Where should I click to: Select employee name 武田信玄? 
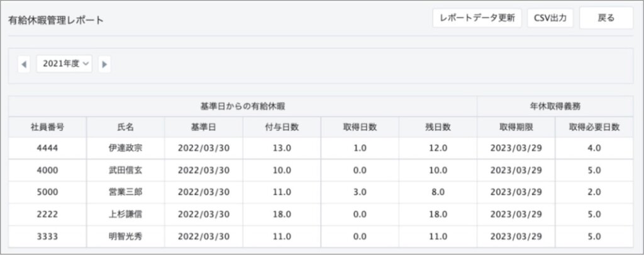125,170
